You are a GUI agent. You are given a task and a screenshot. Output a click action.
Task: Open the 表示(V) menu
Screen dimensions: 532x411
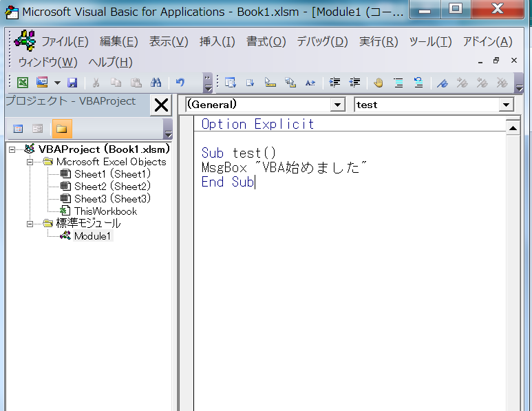(169, 42)
